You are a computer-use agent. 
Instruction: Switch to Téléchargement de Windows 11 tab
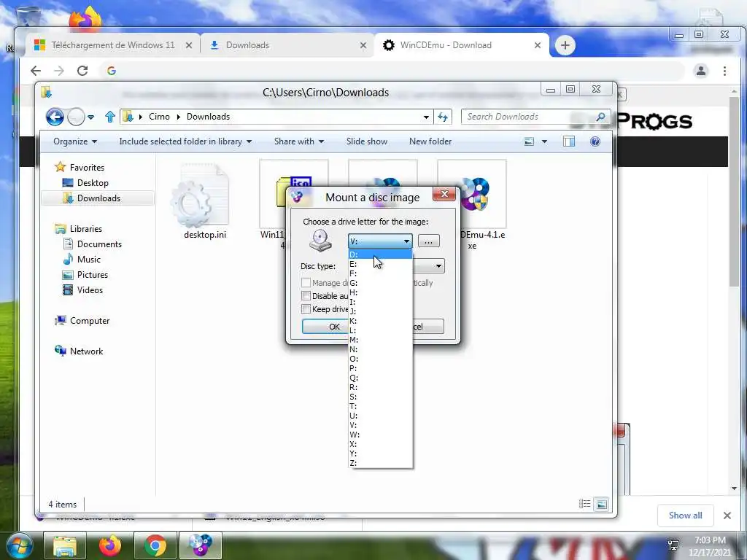pyautogui.click(x=113, y=45)
